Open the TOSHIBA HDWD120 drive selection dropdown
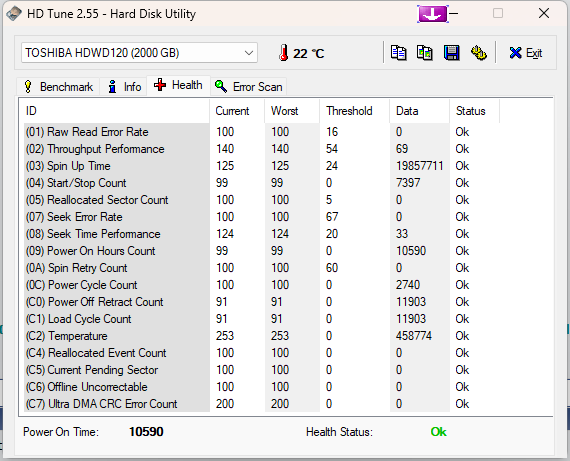 point(139,53)
